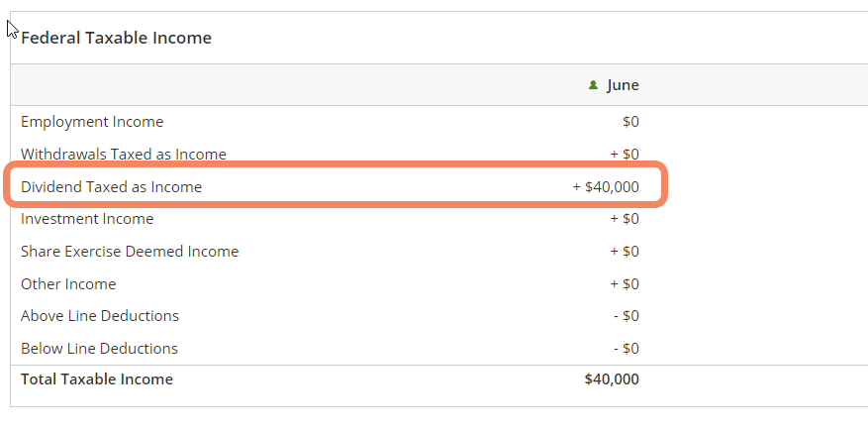Select the Above Line Deductions label

pyautogui.click(x=100, y=316)
